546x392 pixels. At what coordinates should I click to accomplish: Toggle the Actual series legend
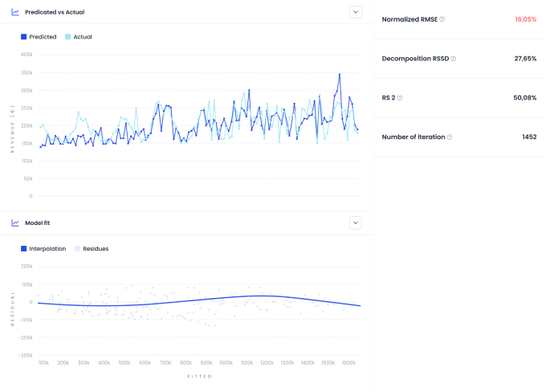[x=79, y=37]
